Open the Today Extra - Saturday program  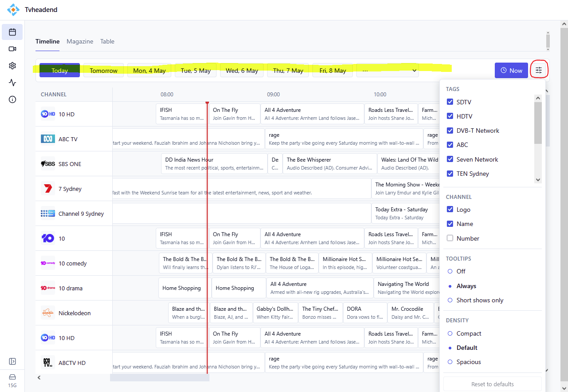click(405, 214)
